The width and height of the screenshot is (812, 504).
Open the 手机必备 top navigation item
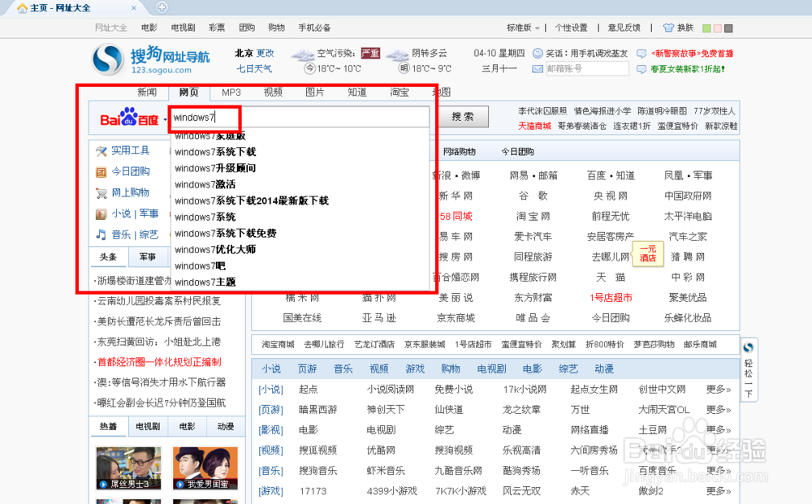(x=314, y=28)
